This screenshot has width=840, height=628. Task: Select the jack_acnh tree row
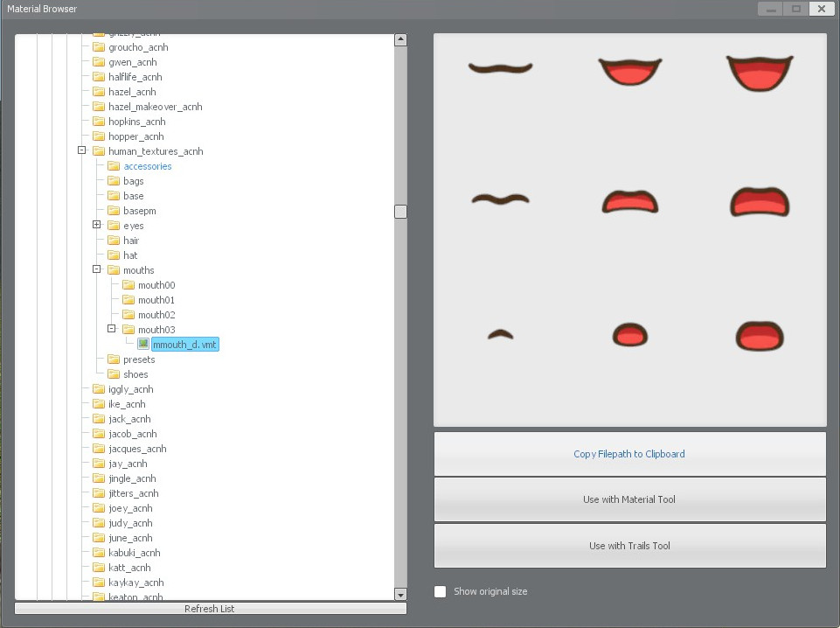129,419
